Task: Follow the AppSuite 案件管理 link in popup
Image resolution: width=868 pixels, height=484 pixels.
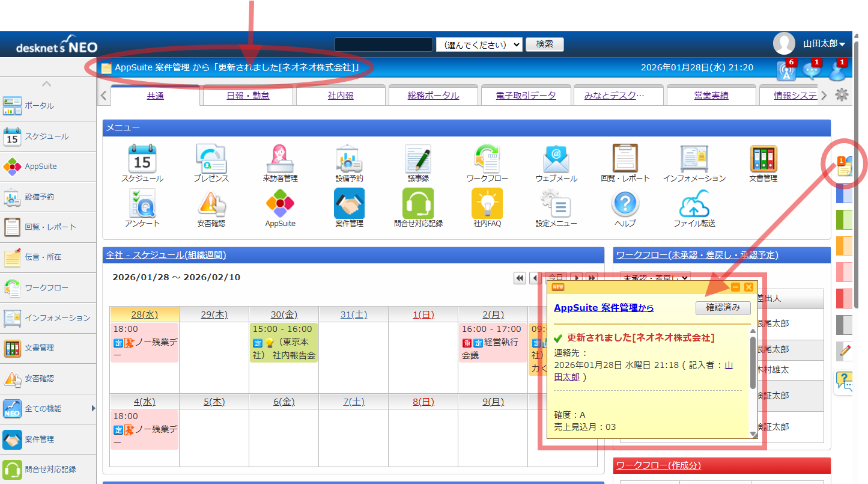Action: [603, 308]
